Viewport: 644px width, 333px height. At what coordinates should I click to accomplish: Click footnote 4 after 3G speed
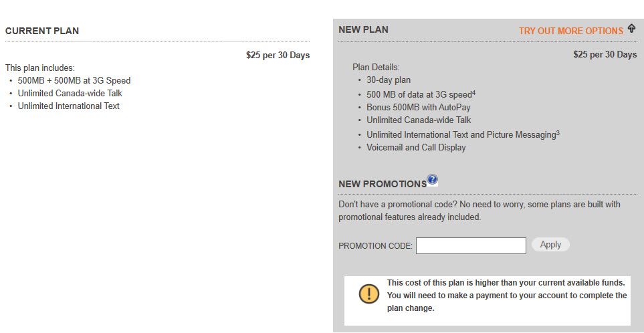(x=473, y=92)
